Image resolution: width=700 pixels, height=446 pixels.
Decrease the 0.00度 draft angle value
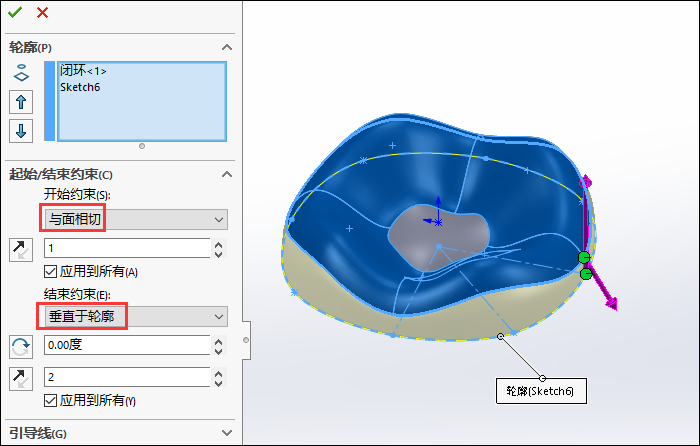tap(218, 351)
